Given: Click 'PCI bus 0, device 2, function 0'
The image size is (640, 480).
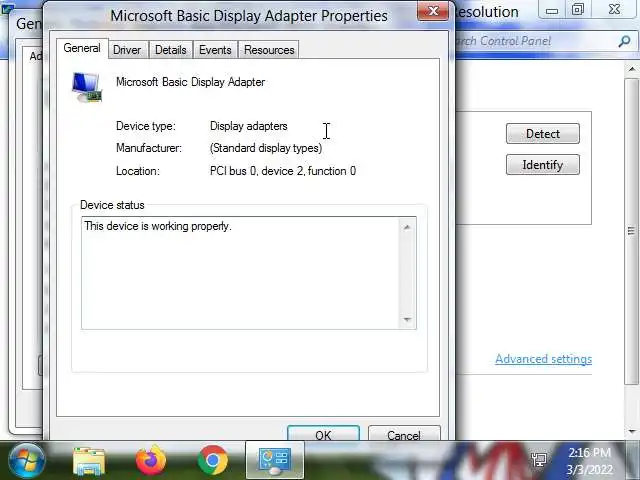Looking at the screenshot, I should click(x=283, y=171).
